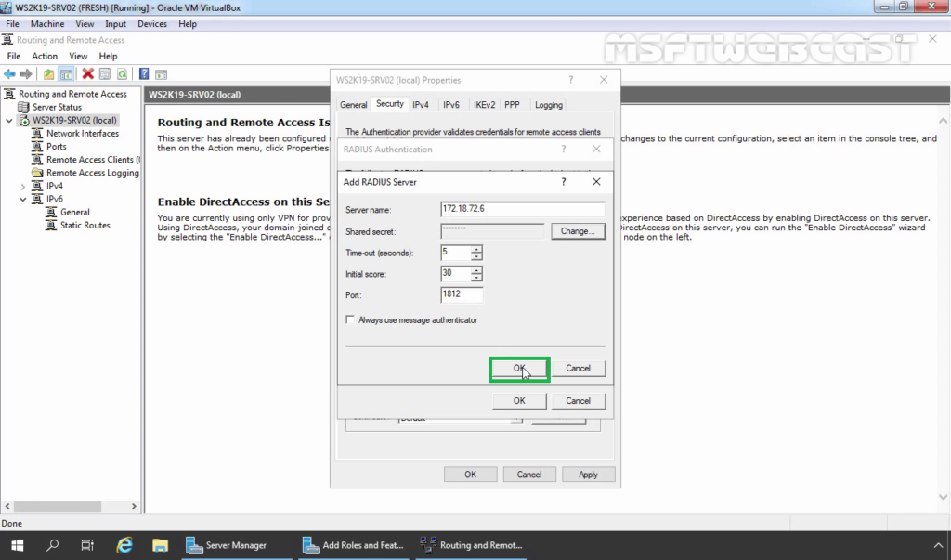Switch to the IKEv2 tab in Properties
The image size is (951, 560).
tap(484, 105)
